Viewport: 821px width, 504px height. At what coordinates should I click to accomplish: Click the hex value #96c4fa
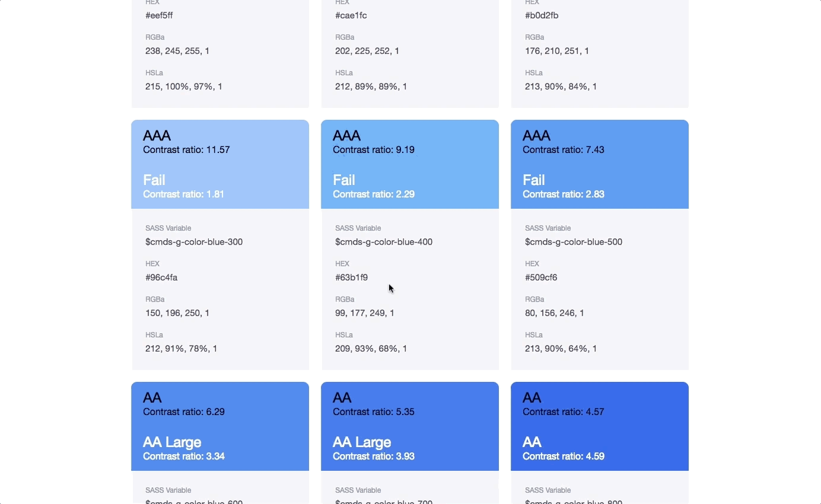(x=161, y=277)
